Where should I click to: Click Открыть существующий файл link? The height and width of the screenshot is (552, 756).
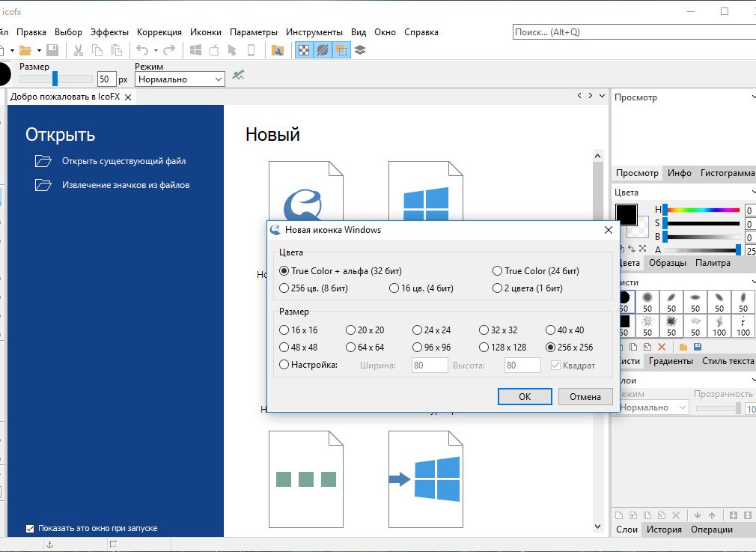tap(124, 161)
